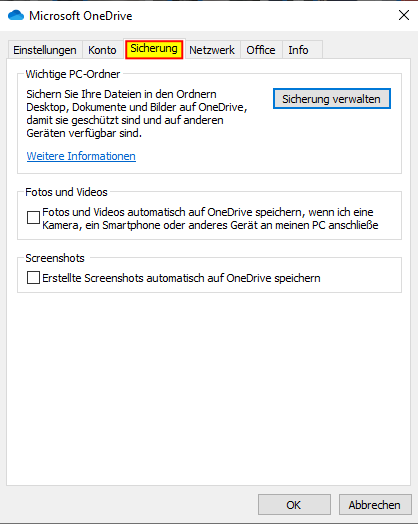The height and width of the screenshot is (524, 418).
Task: Click the Screenshots group heading
Action: pyautogui.click(x=55, y=258)
